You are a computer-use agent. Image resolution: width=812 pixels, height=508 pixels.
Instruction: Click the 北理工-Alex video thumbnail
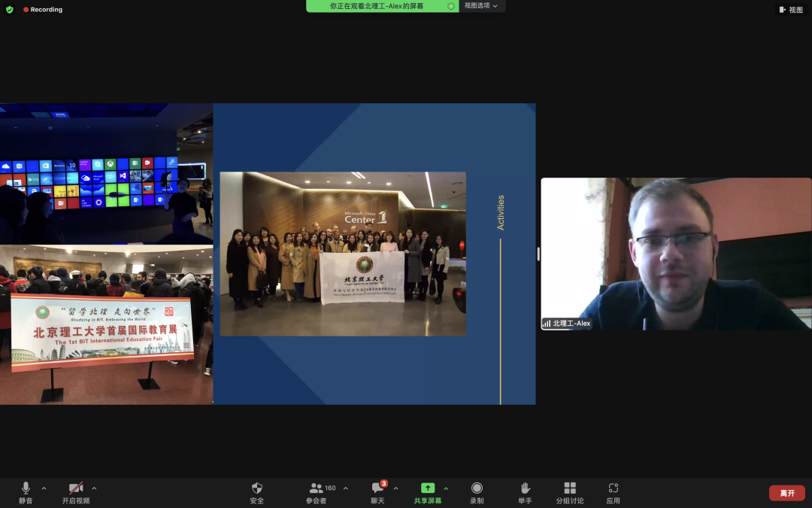click(676, 254)
